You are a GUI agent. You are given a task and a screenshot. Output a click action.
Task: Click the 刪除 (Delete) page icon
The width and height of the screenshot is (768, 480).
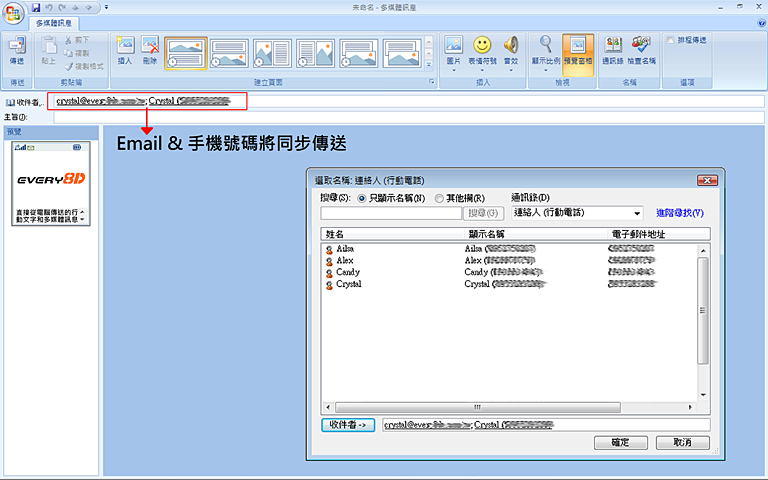click(x=150, y=50)
